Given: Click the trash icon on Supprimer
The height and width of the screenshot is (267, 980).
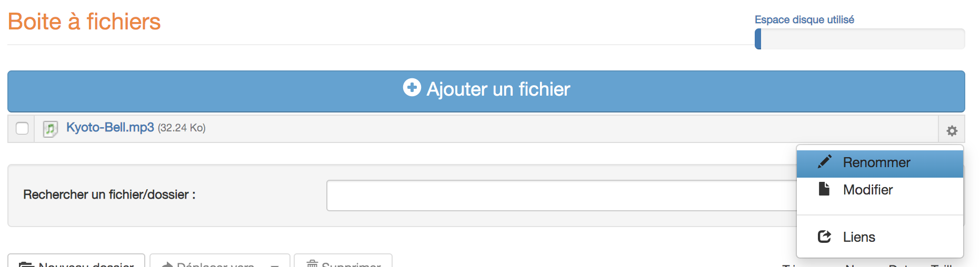Looking at the screenshot, I should tap(313, 264).
